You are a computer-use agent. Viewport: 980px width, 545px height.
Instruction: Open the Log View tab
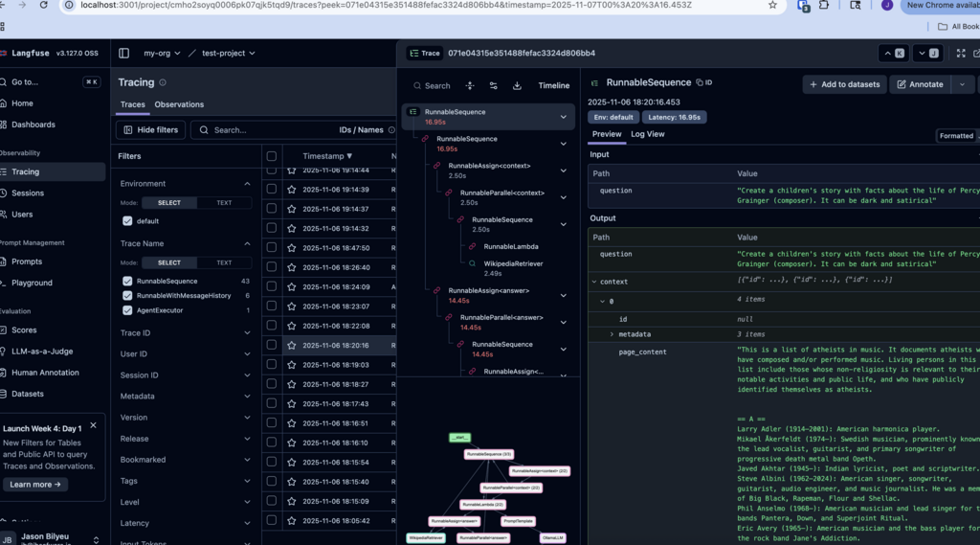pos(647,134)
